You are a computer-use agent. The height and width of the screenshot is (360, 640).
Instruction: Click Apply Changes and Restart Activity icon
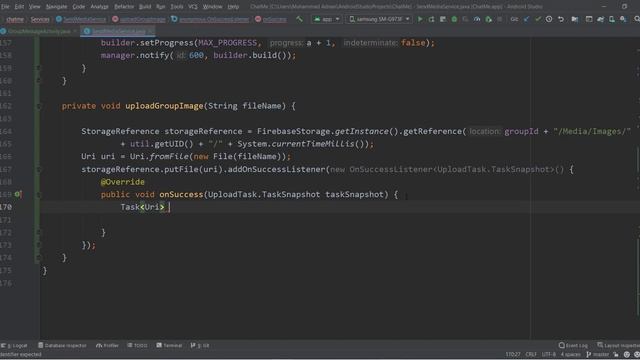[431, 19]
